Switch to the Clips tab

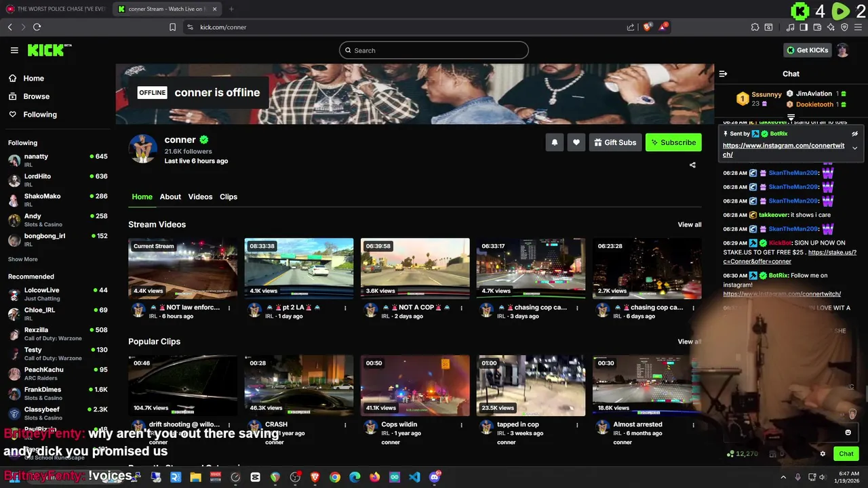point(229,197)
